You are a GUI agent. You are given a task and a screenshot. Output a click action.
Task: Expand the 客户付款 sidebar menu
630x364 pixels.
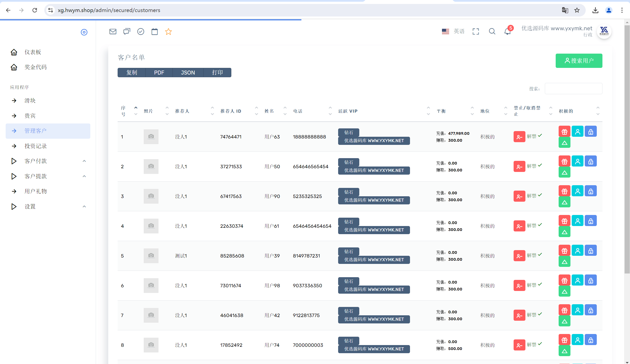pyautogui.click(x=48, y=161)
